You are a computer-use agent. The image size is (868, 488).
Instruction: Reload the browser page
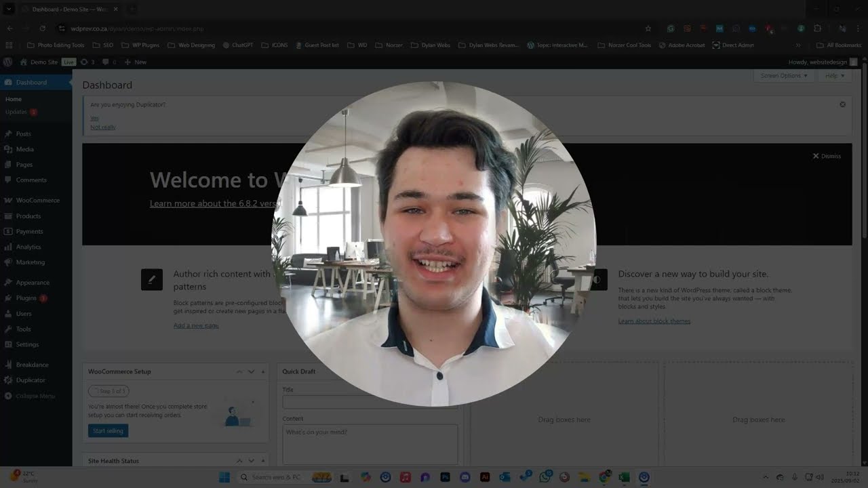(42, 28)
